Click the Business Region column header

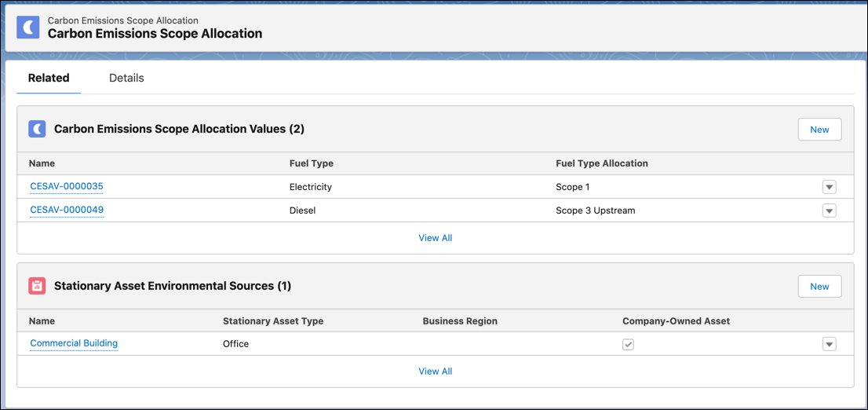[x=460, y=320]
